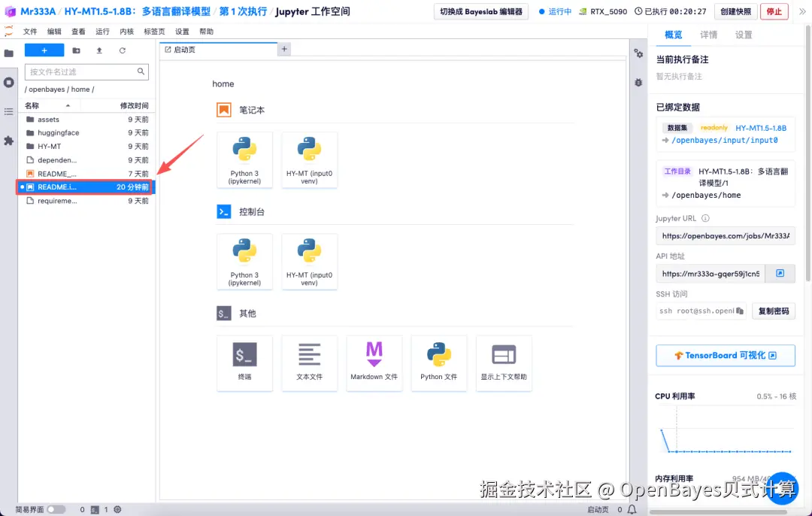Open the Mr333A user link
The image size is (812, 516).
coord(38,11)
